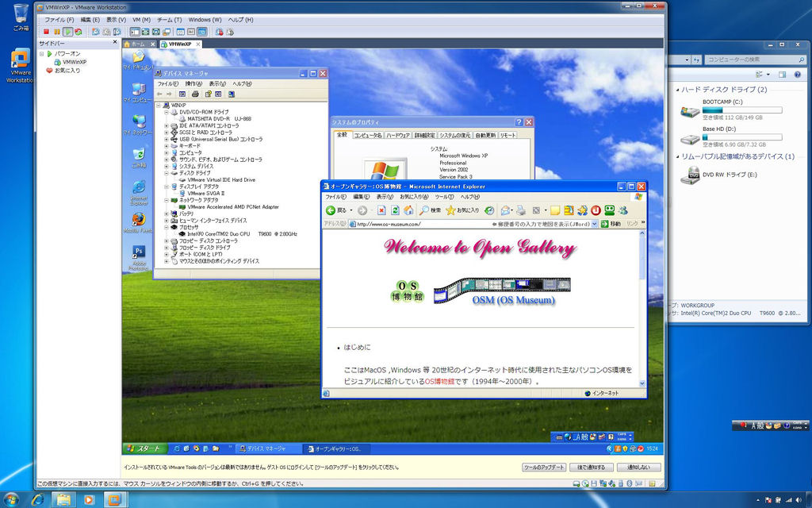Open DVD RW ドライブ (E:) in Explorer window

pos(718,175)
